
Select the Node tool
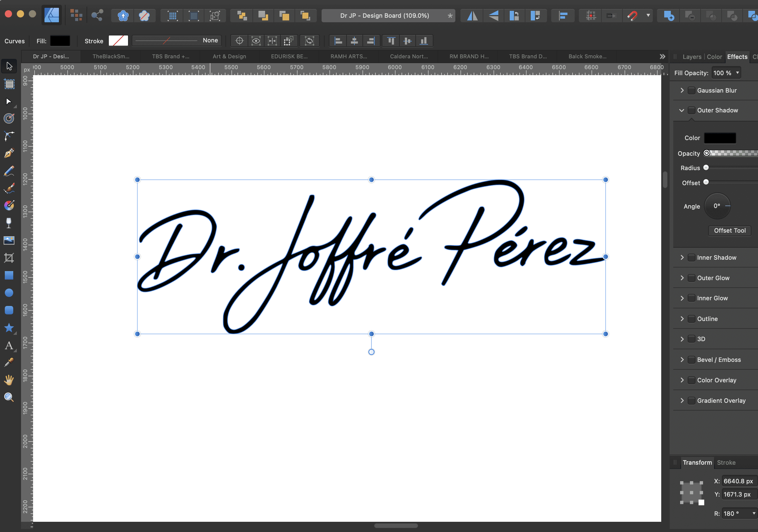coord(9,101)
